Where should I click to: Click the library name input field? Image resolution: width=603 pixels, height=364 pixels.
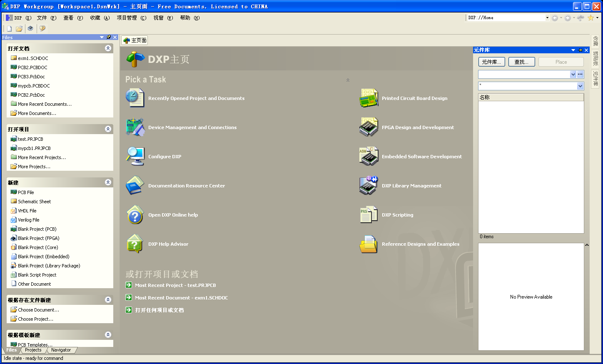pyautogui.click(x=524, y=74)
